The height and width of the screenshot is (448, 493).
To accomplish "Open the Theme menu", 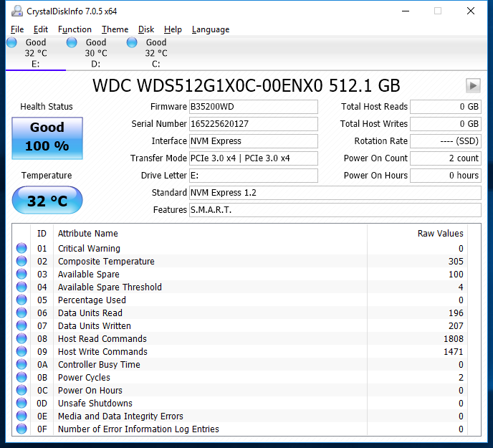I will [x=115, y=29].
